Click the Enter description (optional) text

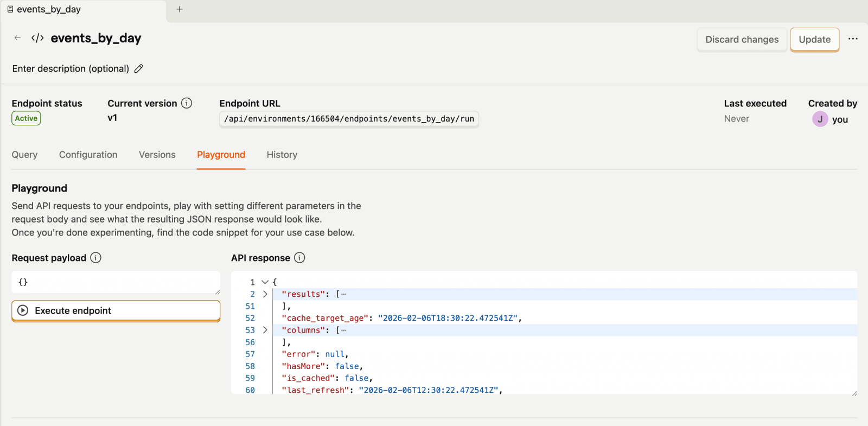click(x=71, y=68)
